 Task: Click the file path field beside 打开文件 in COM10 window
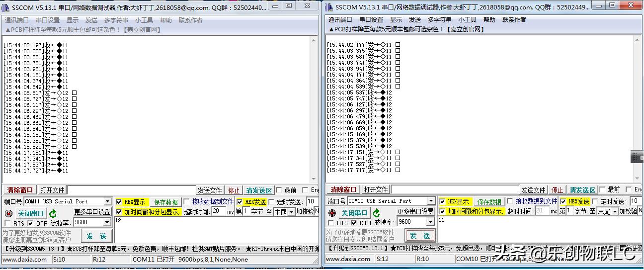[455, 190]
